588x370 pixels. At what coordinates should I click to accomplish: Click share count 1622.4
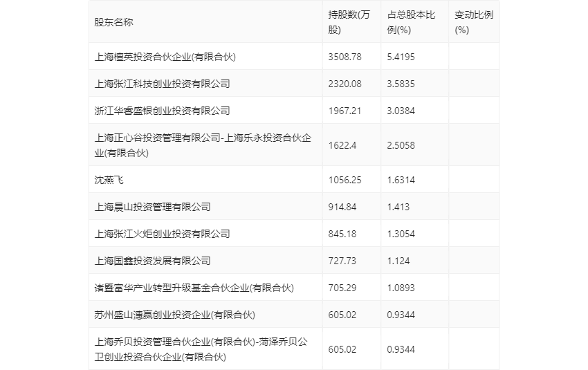point(342,145)
